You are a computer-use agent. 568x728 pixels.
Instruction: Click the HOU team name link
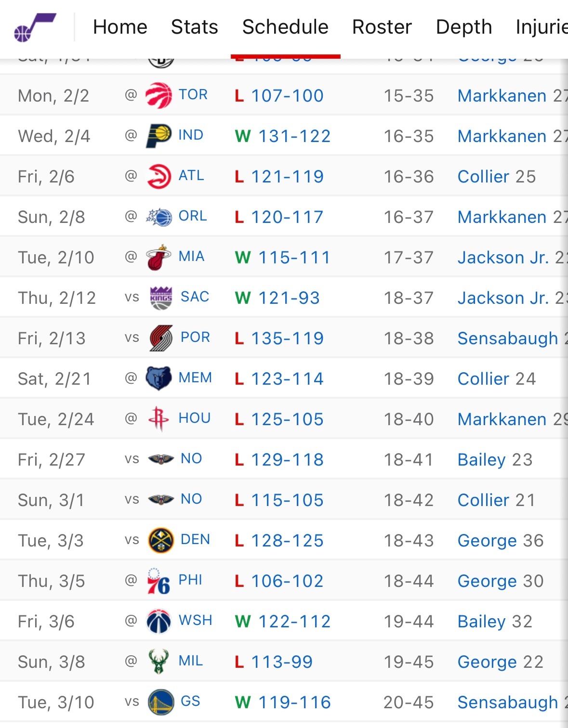click(x=195, y=418)
